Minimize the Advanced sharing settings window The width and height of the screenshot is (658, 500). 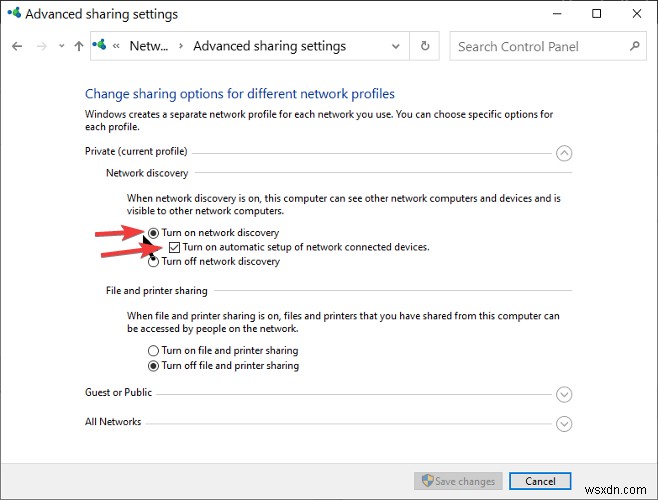pyautogui.click(x=557, y=13)
